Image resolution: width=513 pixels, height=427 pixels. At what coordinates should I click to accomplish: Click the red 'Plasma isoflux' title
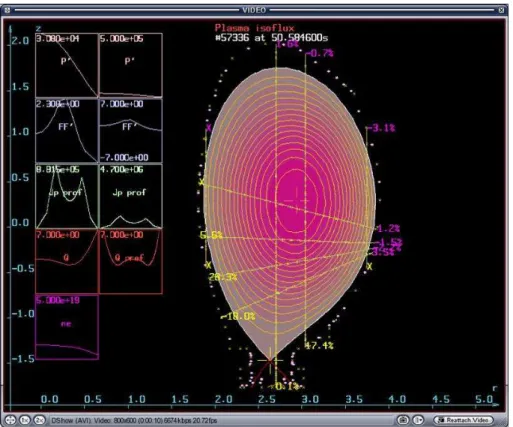(255, 28)
